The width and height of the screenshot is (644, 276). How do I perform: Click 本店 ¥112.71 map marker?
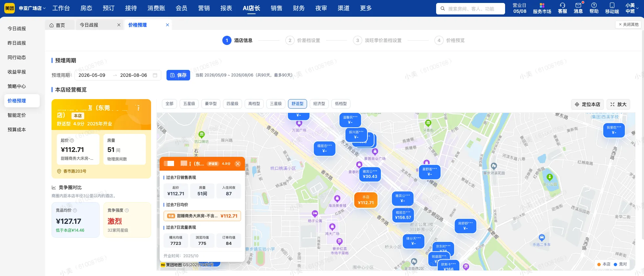pos(366,200)
